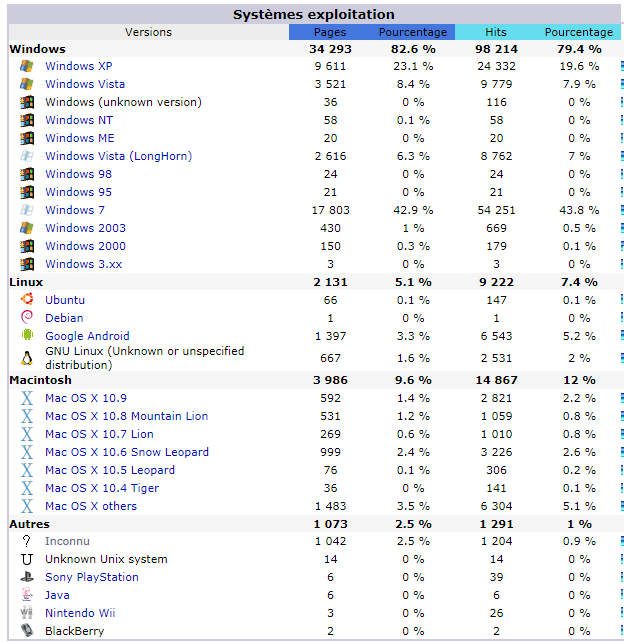Click the Mac OS X others icon
This screenshot has height=642, width=624.
pos(27,506)
